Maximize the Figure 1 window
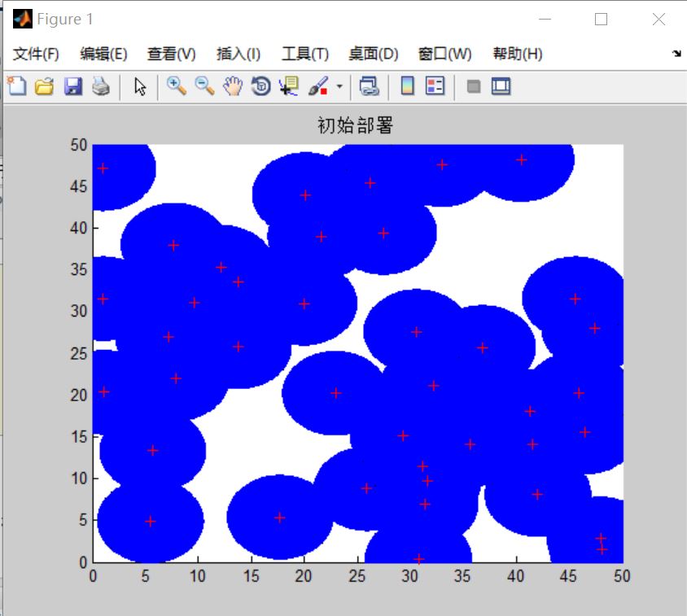Screen dimensions: 687x616 (x=601, y=20)
